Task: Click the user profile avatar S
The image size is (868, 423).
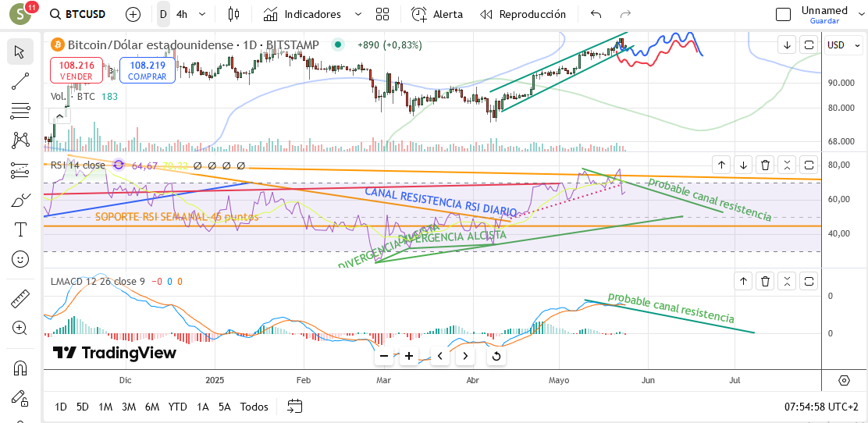Action: coord(22,14)
